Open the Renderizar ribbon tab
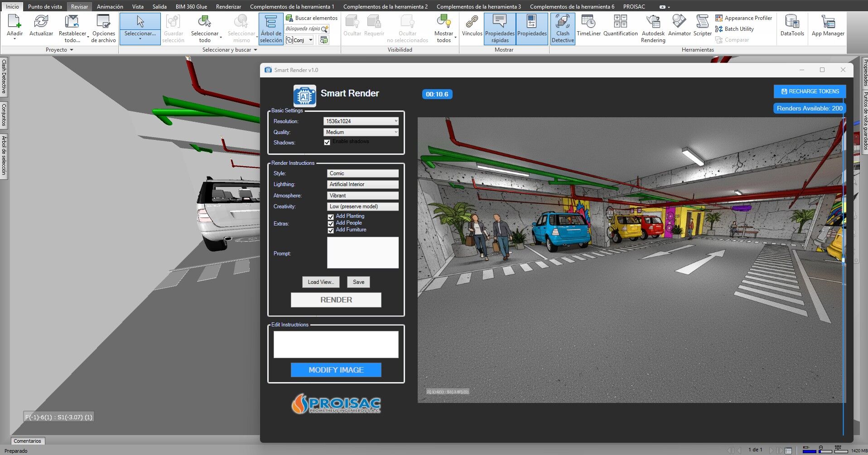This screenshot has width=868, height=455. [x=228, y=7]
